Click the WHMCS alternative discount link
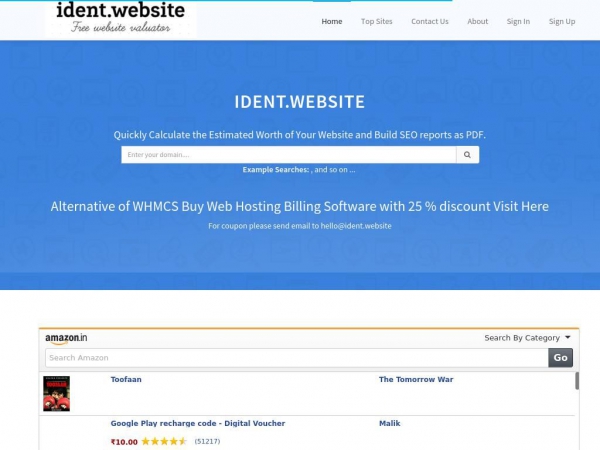 pyautogui.click(x=300, y=206)
